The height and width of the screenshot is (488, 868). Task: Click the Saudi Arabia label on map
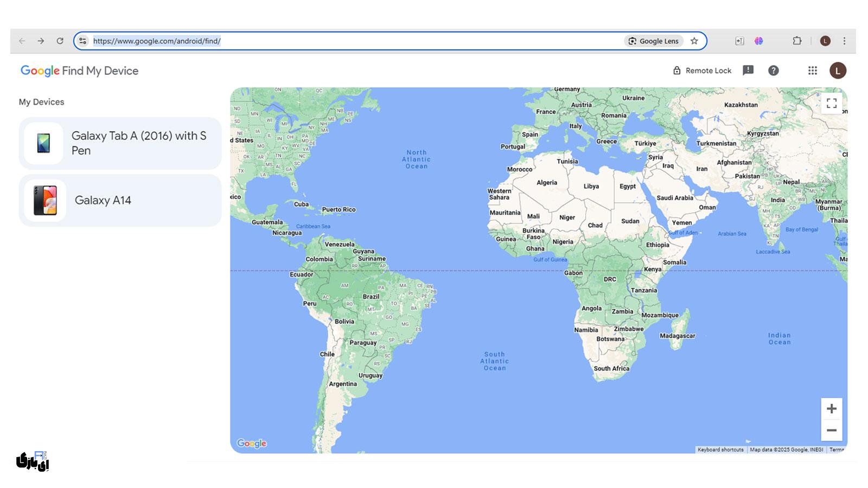[x=675, y=198]
